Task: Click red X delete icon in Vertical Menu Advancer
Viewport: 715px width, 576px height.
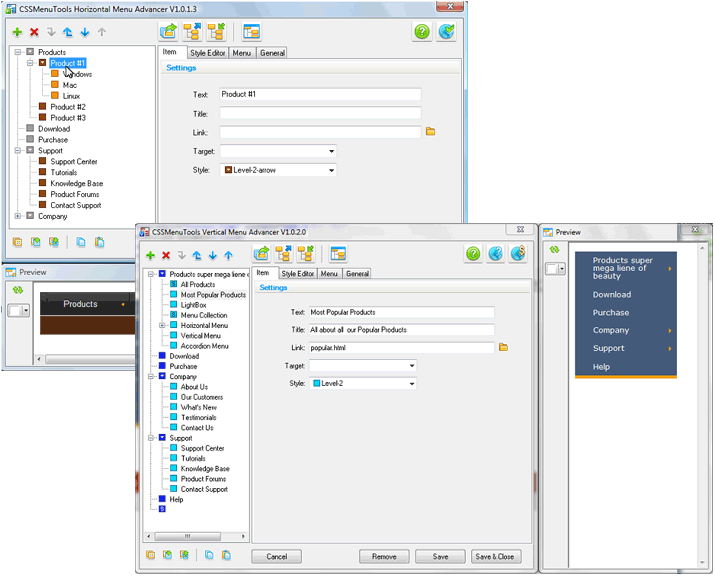Action: pyautogui.click(x=166, y=255)
